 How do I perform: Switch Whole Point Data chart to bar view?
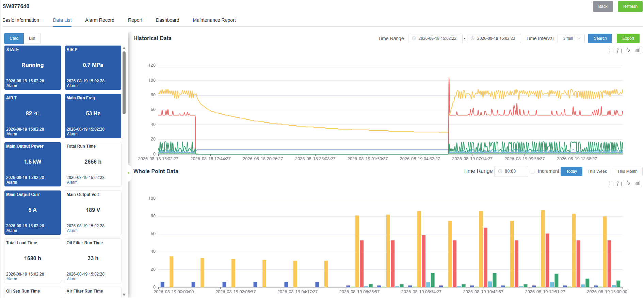point(638,183)
